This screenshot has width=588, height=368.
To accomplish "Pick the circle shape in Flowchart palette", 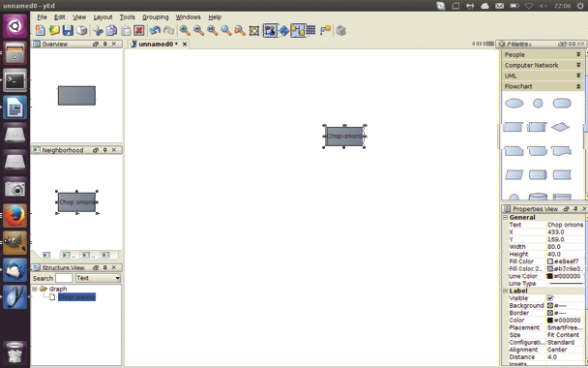I will point(538,103).
